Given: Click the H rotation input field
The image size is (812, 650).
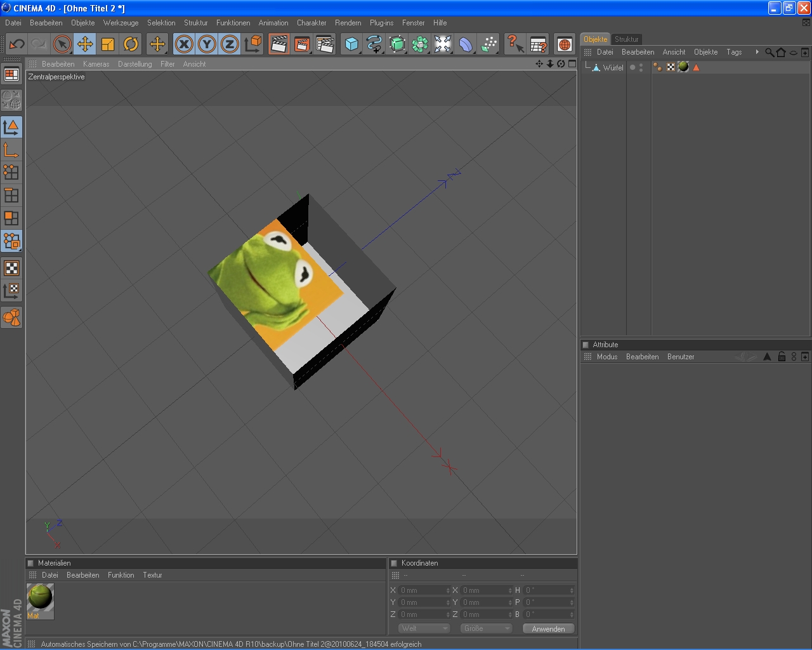Looking at the screenshot, I should (549, 590).
